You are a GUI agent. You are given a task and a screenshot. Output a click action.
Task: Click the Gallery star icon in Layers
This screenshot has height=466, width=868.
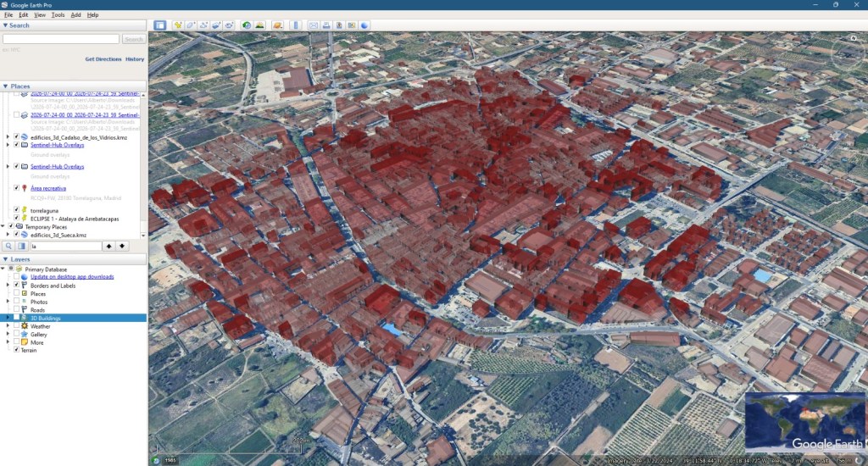pyautogui.click(x=25, y=335)
